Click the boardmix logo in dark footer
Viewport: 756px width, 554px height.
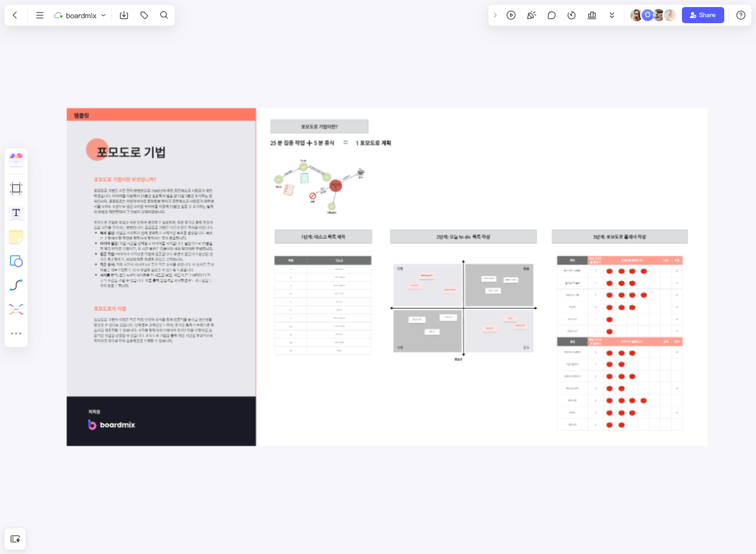pos(111,425)
